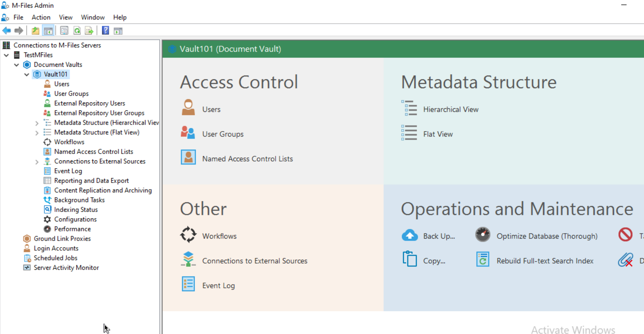The image size is (644, 334).
Task: Expand Connections to External Sources node
Action: coord(37,162)
